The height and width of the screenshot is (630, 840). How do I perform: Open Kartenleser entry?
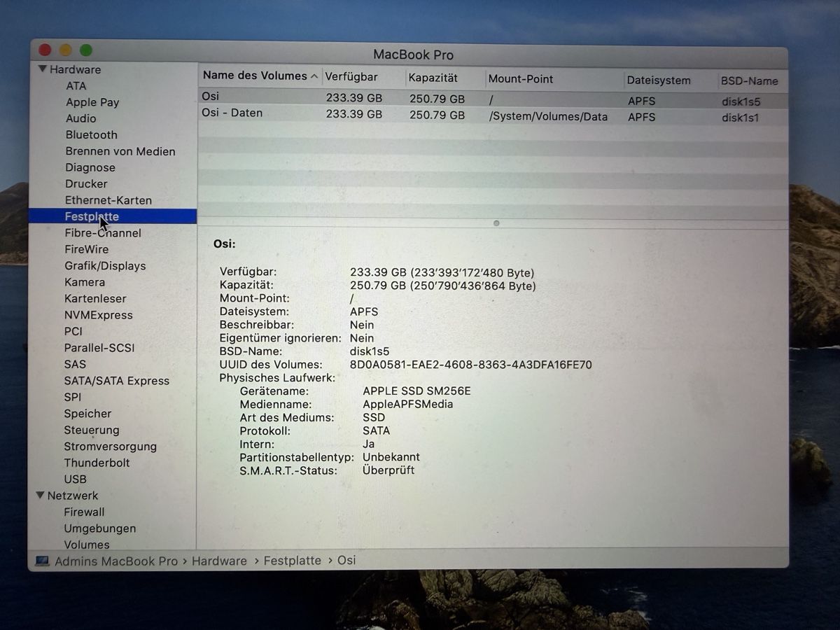point(95,299)
